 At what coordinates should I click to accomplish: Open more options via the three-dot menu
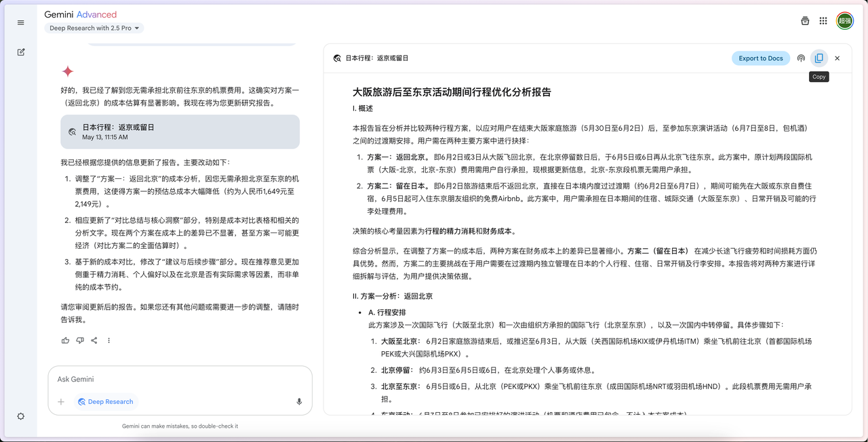click(x=109, y=340)
